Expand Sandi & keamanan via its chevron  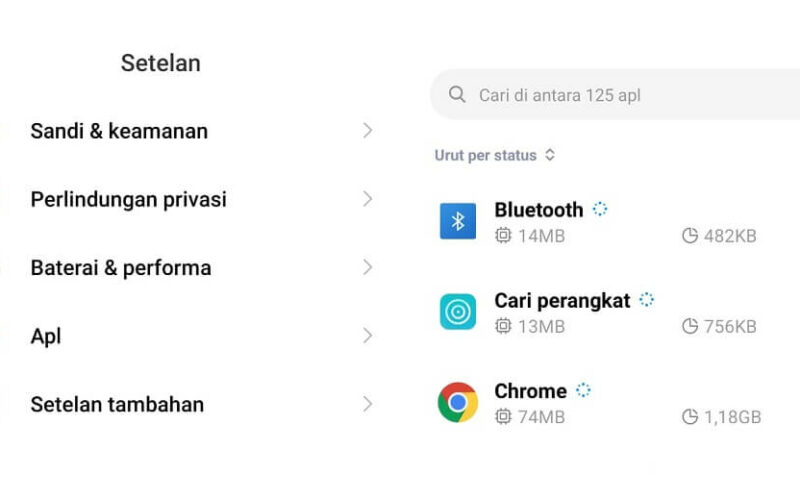(367, 131)
